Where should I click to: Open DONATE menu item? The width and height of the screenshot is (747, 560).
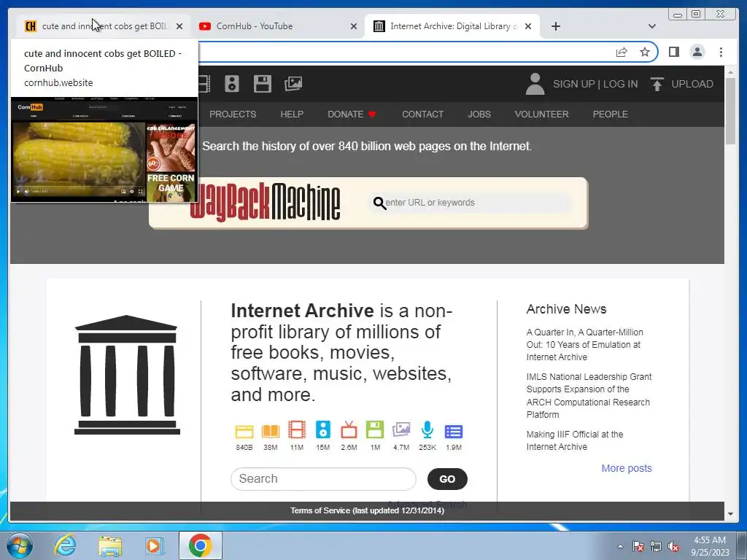[x=352, y=114]
